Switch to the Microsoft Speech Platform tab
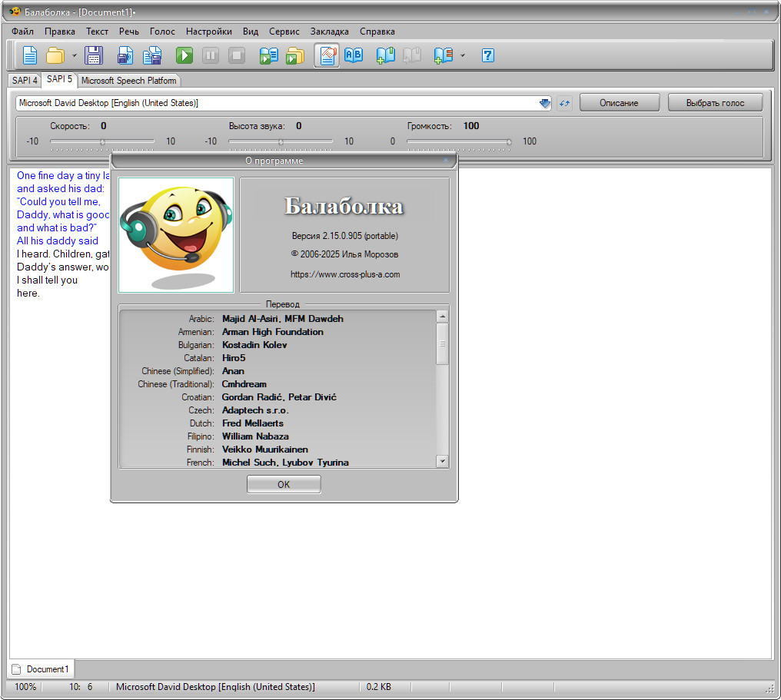Viewport: 781px width, 700px height. (128, 80)
